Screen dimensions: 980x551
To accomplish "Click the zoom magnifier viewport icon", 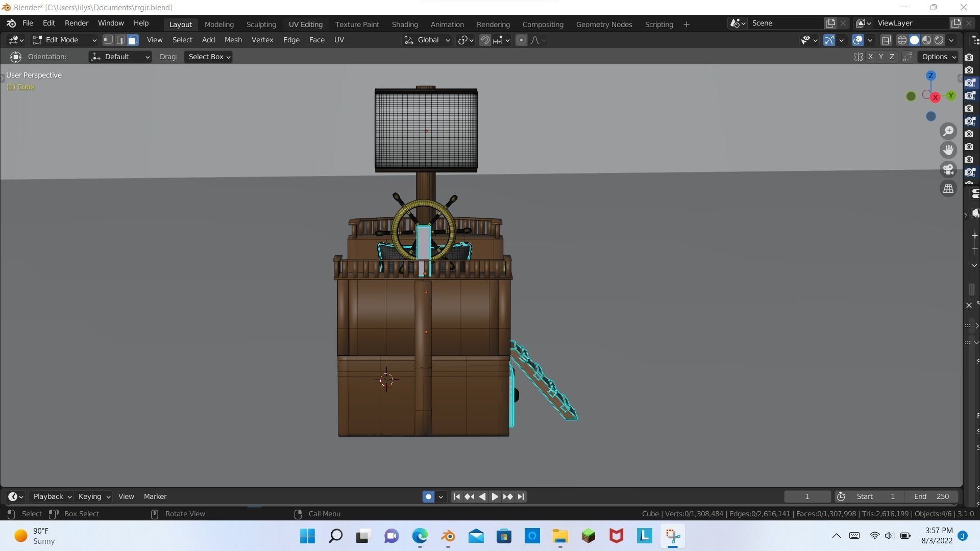I will (948, 132).
